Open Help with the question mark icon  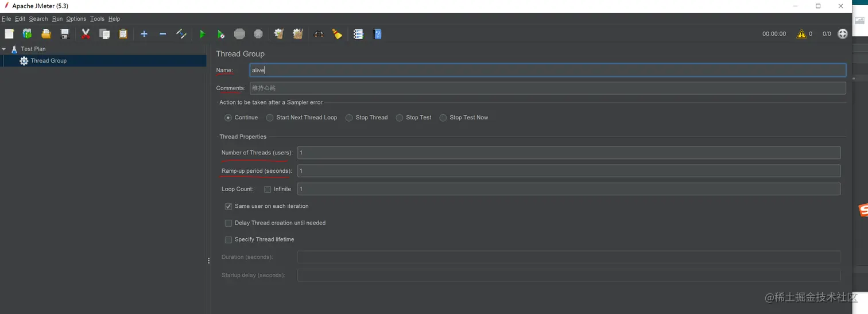click(x=377, y=34)
